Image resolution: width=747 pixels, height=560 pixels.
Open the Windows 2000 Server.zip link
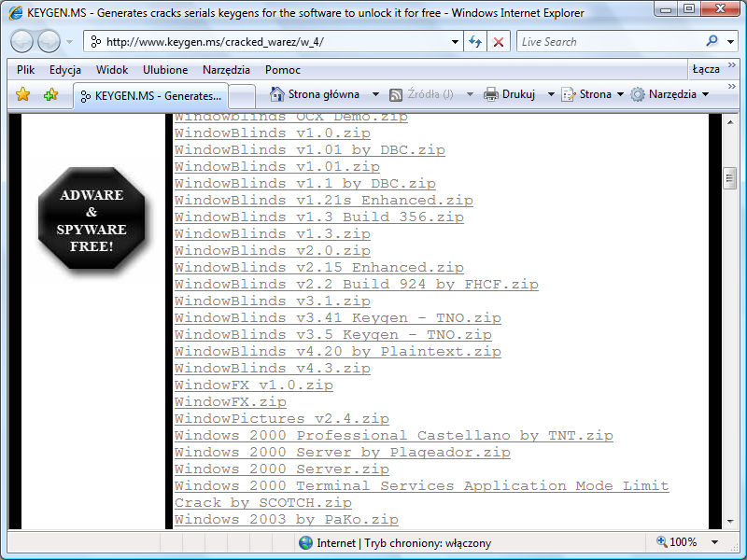coord(282,469)
